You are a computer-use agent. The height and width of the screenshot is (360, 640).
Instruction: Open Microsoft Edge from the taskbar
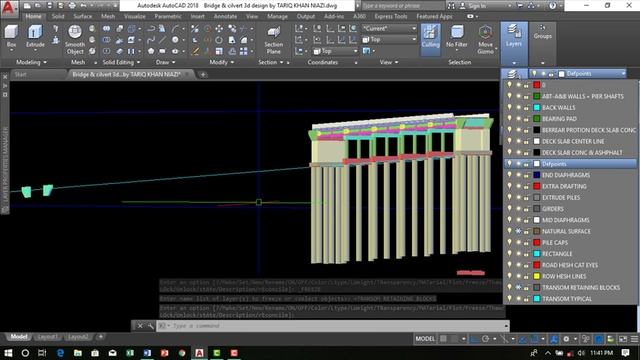pos(60,353)
